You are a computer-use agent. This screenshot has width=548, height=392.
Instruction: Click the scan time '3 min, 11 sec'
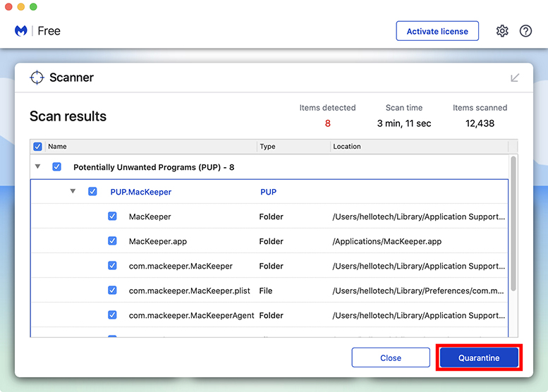404,123
